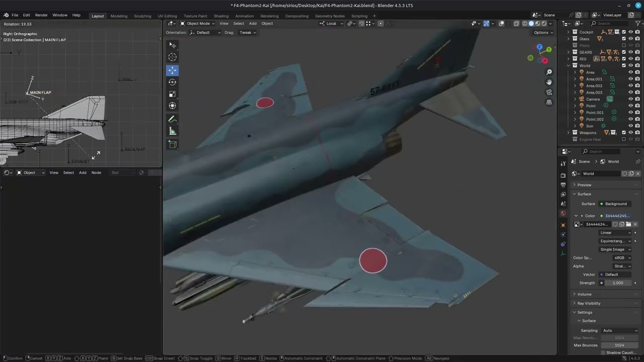
Task: Switch to the Geometry Nodes workspace tab
Action: click(x=330, y=16)
